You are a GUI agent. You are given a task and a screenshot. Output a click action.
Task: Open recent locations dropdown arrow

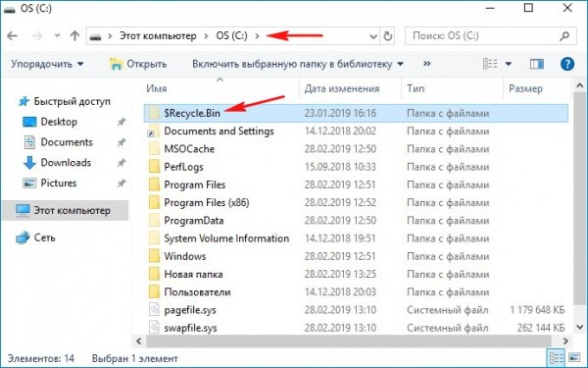tap(57, 36)
